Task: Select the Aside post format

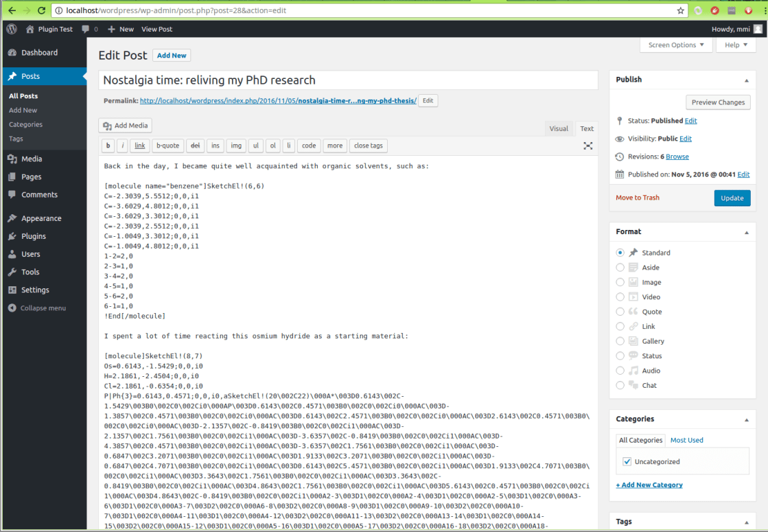Action: pyautogui.click(x=620, y=268)
